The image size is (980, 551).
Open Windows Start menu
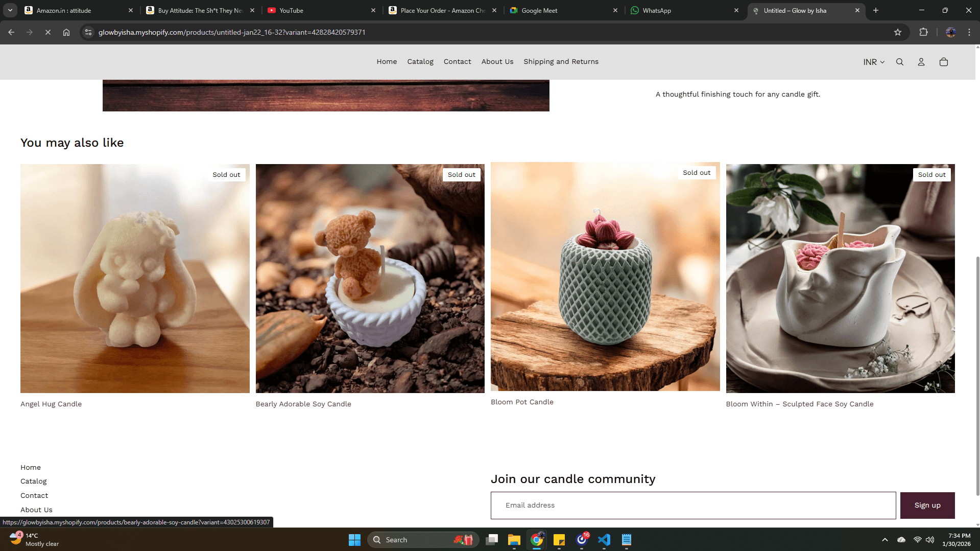(354, 540)
